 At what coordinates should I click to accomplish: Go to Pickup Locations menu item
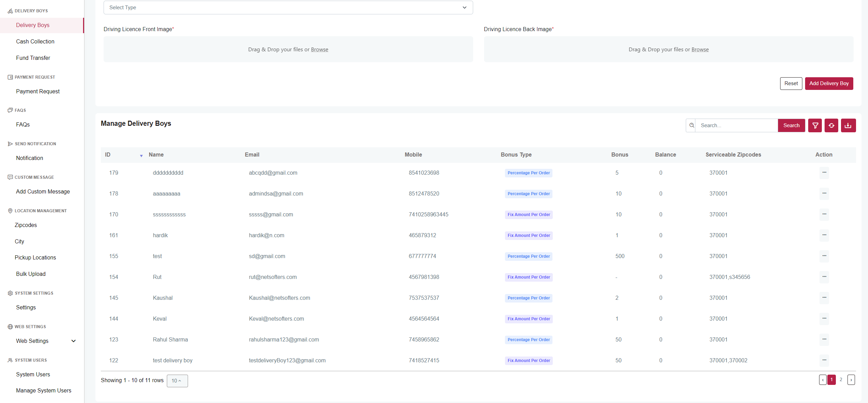tap(35, 257)
